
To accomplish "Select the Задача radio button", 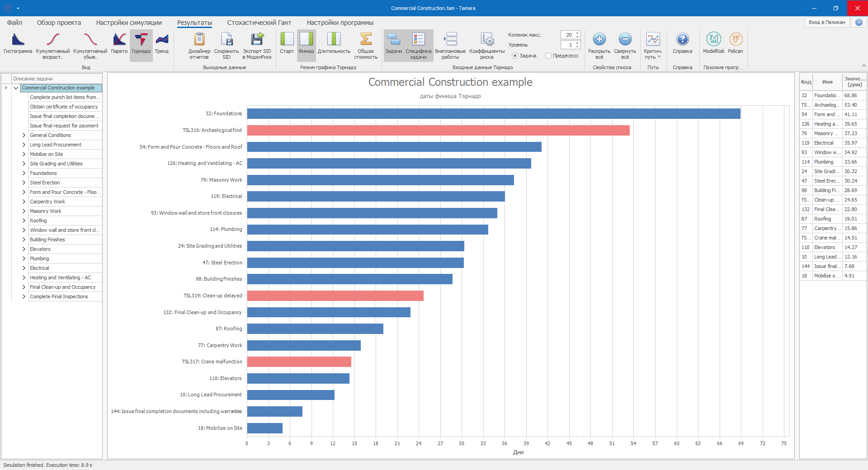I will tap(515, 56).
